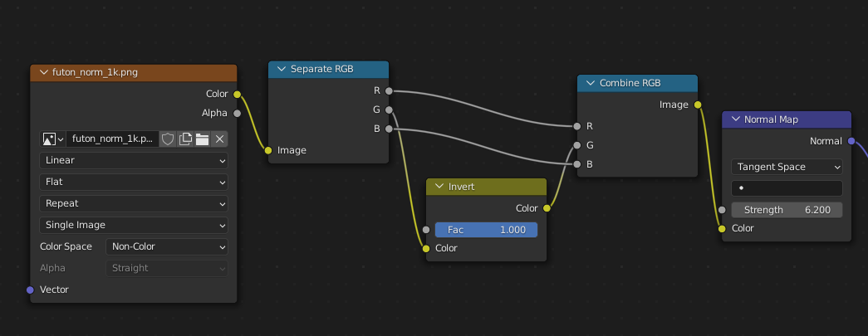Screen dimensions: 868x336
Task: Unlink image with the X icon
Action: [x=219, y=139]
